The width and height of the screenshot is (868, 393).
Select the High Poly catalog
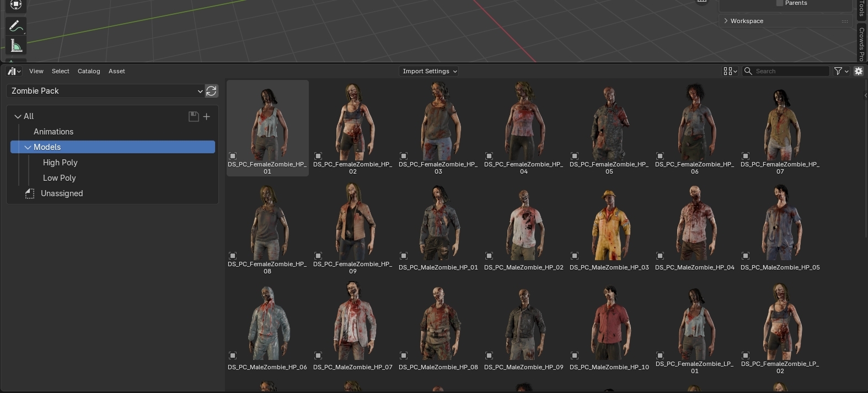(x=60, y=163)
